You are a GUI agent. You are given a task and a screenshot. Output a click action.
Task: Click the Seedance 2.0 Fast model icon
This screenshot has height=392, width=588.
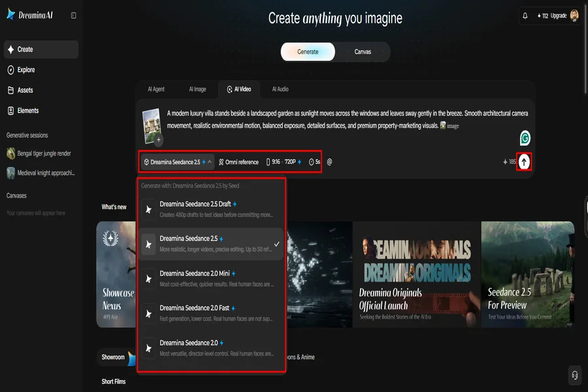coord(148,314)
